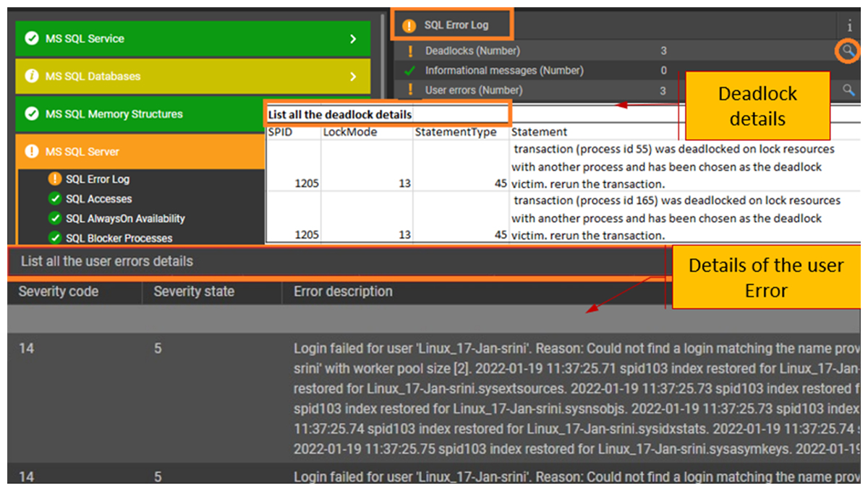
Task: Click check icon beside SQL Blocker Processes
Action: point(55,238)
